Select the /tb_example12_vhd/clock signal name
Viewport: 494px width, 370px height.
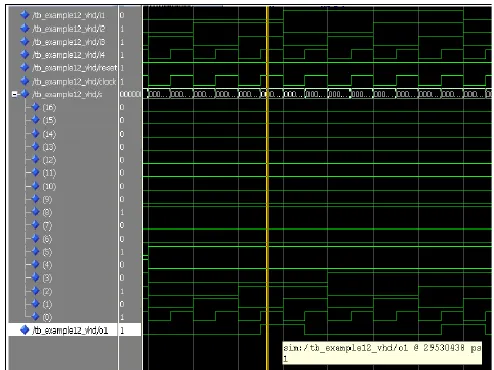click(74, 81)
